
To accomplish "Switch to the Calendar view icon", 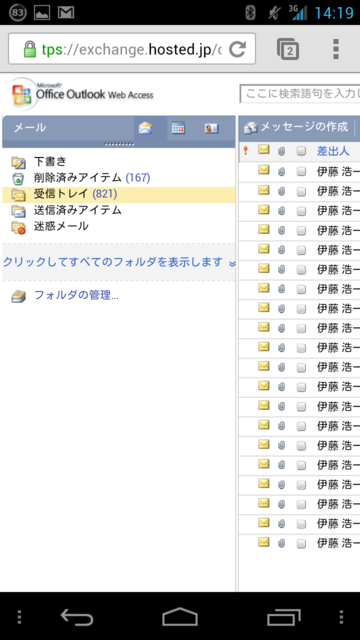I will [x=178, y=128].
